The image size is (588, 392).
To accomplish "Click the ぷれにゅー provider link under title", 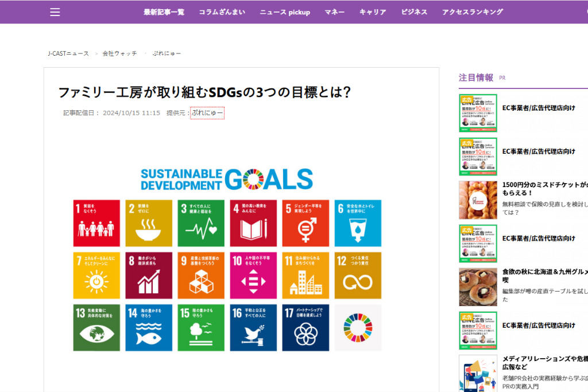I will pyautogui.click(x=207, y=113).
